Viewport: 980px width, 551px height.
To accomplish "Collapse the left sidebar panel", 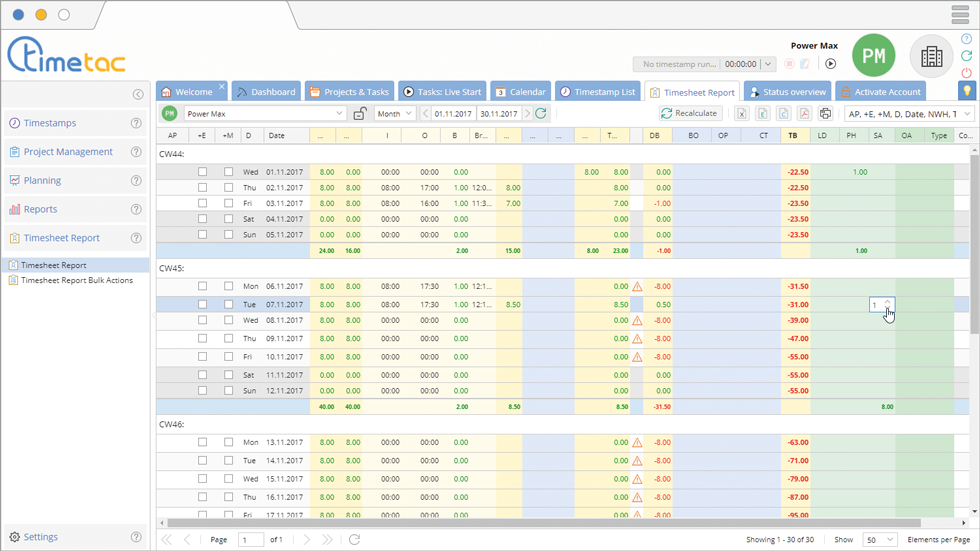I will [138, 94].
